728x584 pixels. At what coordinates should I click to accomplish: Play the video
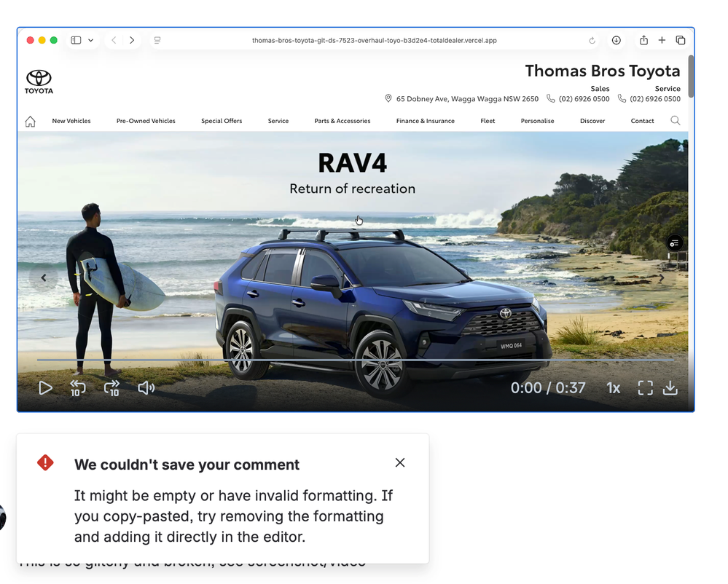[x=45, y=388]
